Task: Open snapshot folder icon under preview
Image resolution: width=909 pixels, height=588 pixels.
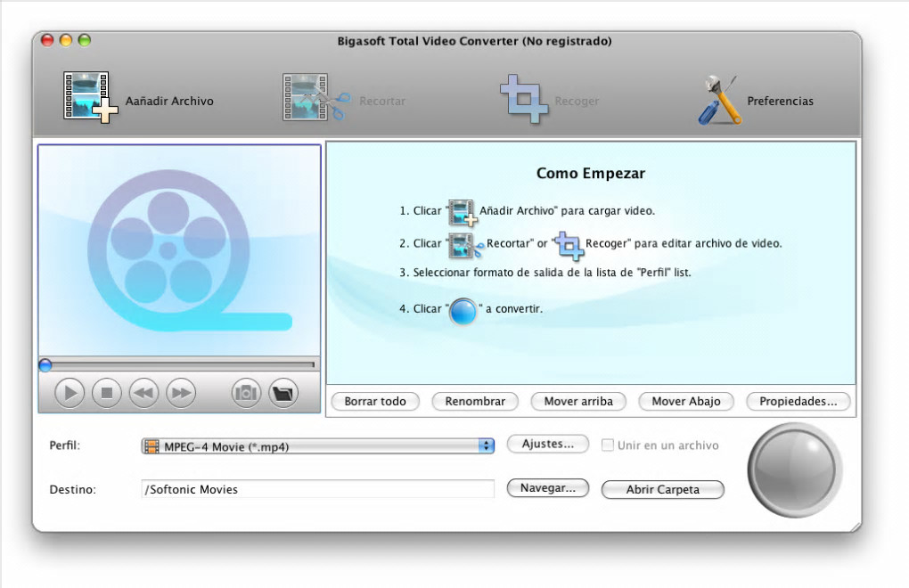Action: pos(283,394)
